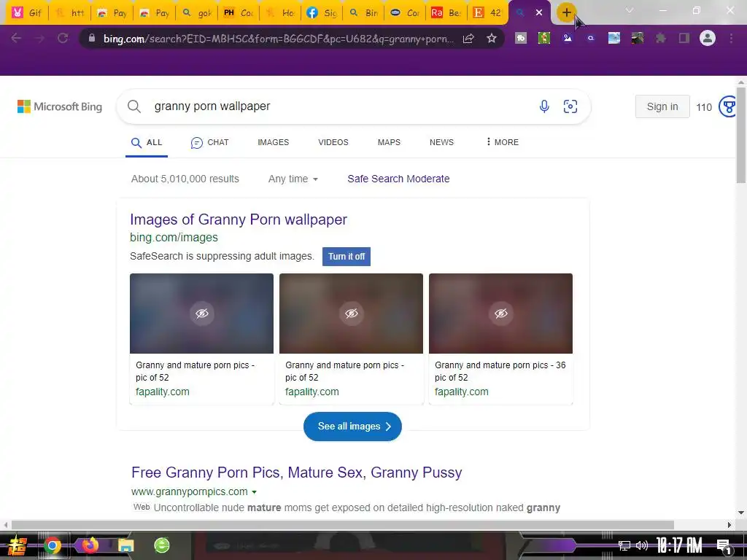This screenshot has width=747, height=560.
Task: Switch to the Facebook Sig browser tab
Action: 322,13
